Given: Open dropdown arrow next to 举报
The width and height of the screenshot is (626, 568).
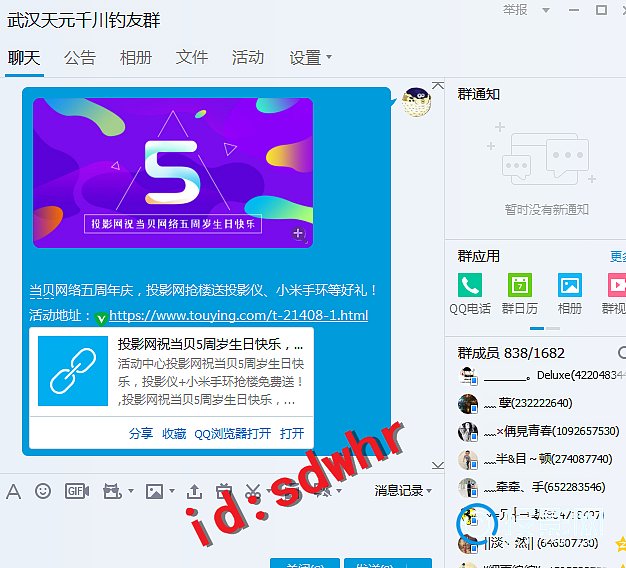Looking at the screenshot, I should (546, 10).
